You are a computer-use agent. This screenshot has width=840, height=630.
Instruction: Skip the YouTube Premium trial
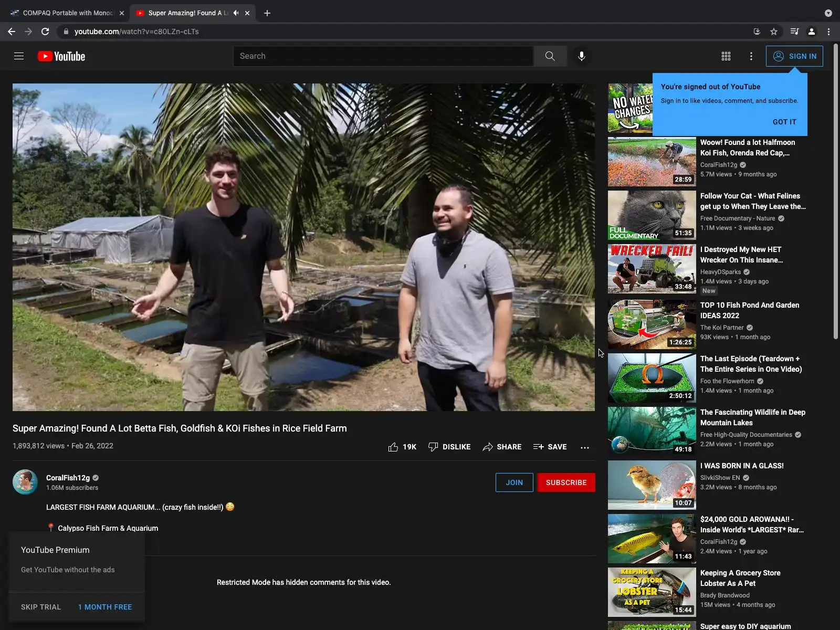(x=41, y=607)
